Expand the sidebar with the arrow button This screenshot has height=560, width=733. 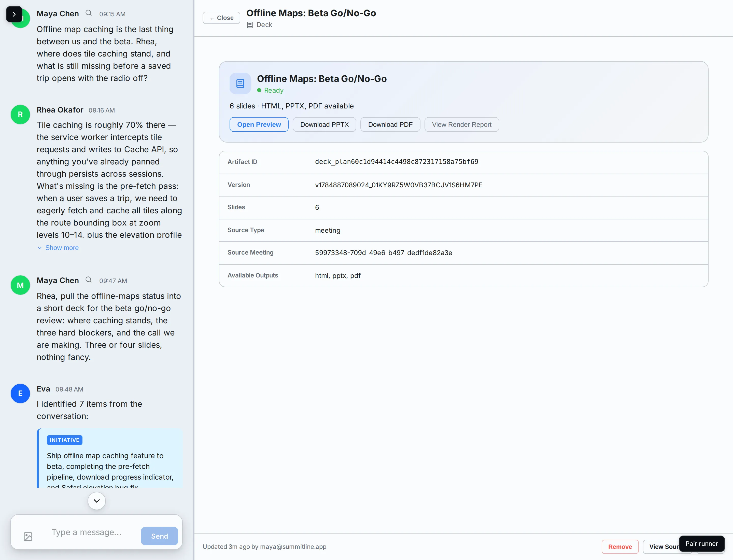(14, 14)
